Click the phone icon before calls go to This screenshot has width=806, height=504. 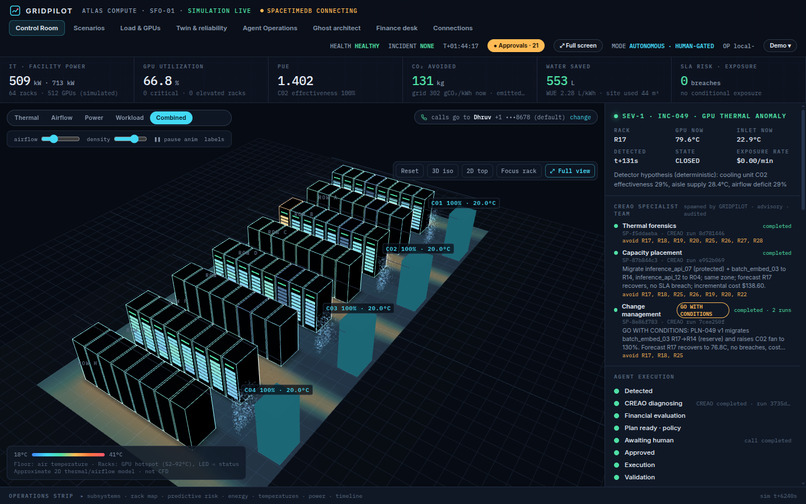[424, 117]
